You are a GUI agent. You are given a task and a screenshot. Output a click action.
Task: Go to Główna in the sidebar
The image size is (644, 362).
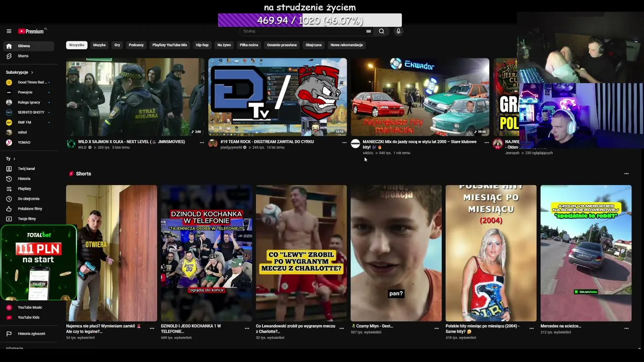(28, 46)
